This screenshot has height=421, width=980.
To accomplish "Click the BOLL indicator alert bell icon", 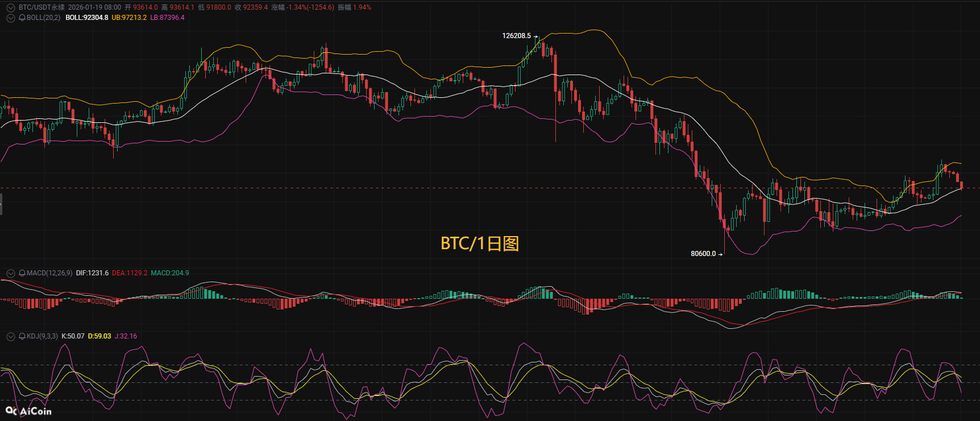I will (x=22, y=18).
